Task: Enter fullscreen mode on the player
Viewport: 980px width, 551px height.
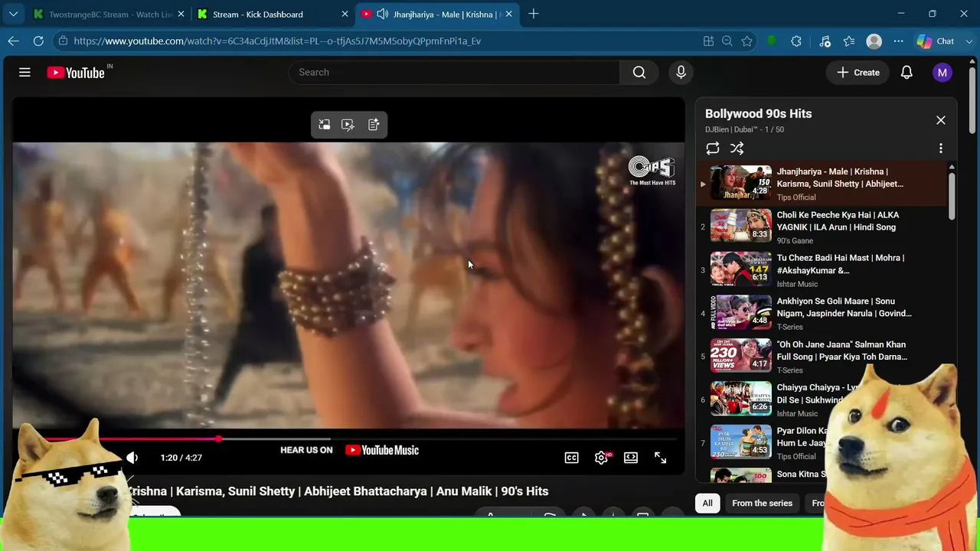Action: [x=660, y=458]
